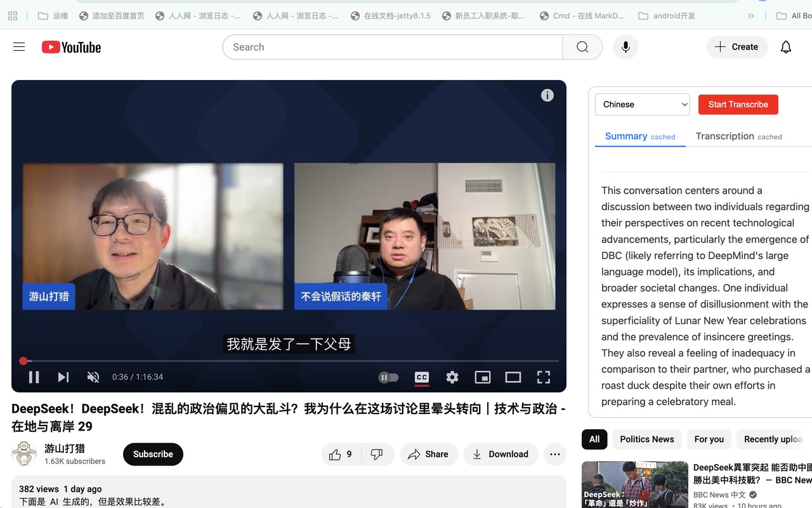Viewport: 812px width, 508px height.
Task: Open the Chinese language dropdown
Action: coord(643,105)
